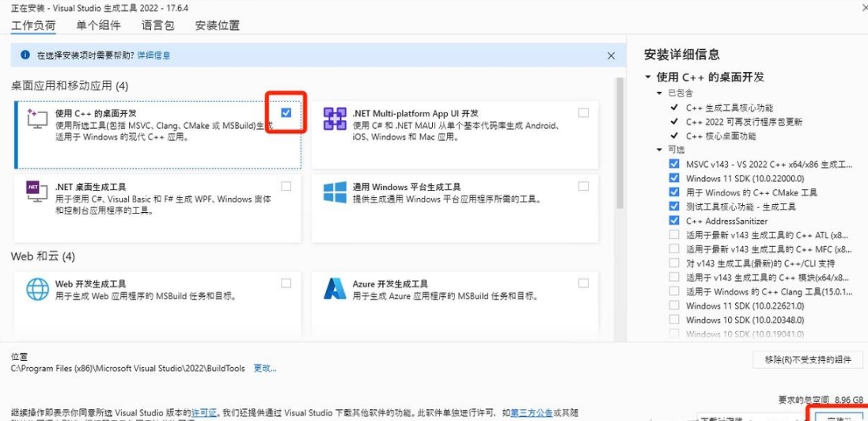Check the .NET 桌面生成工具 workload checkbox

coord(286,185)
